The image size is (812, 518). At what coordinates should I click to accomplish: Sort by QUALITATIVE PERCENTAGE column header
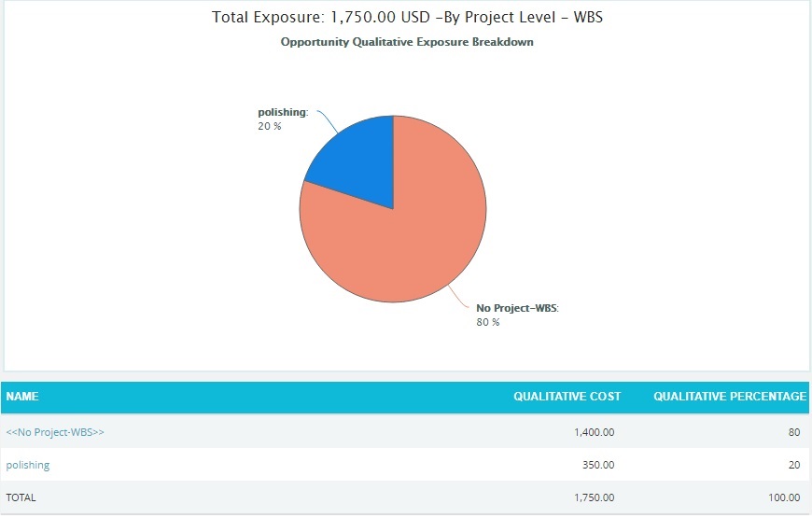tap(730, 397)
